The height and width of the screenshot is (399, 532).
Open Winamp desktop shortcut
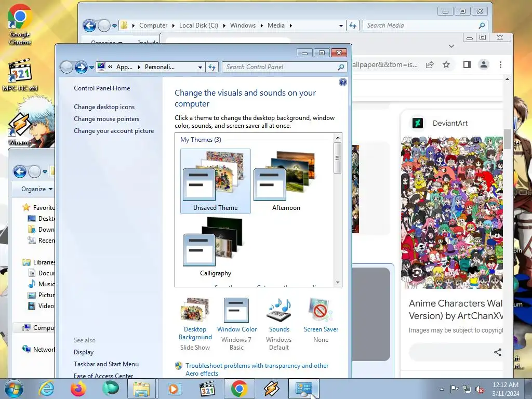[20, 129]
